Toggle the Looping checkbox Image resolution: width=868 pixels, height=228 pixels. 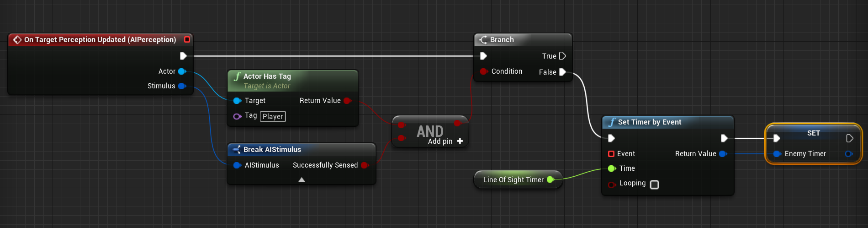click(x=654, y=185)
